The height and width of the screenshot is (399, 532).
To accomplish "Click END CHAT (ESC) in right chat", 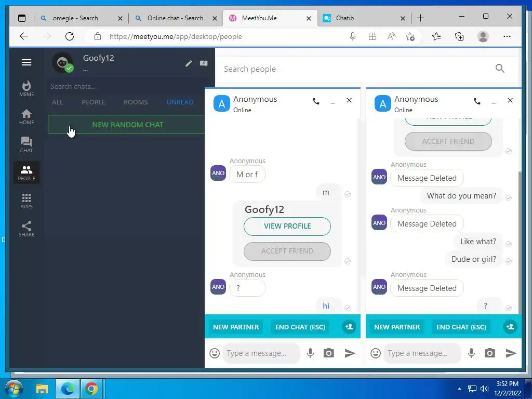I will (x=461, y=327).
